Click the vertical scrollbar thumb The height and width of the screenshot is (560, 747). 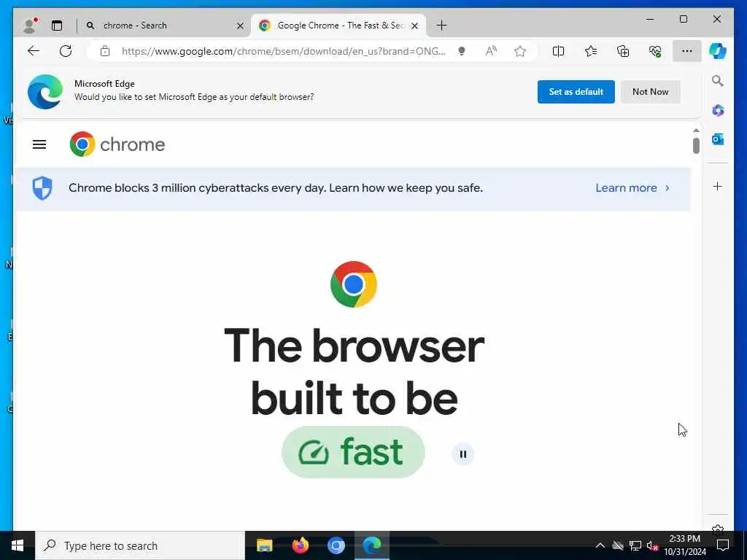pyautogui.click(x=696, y=146)
